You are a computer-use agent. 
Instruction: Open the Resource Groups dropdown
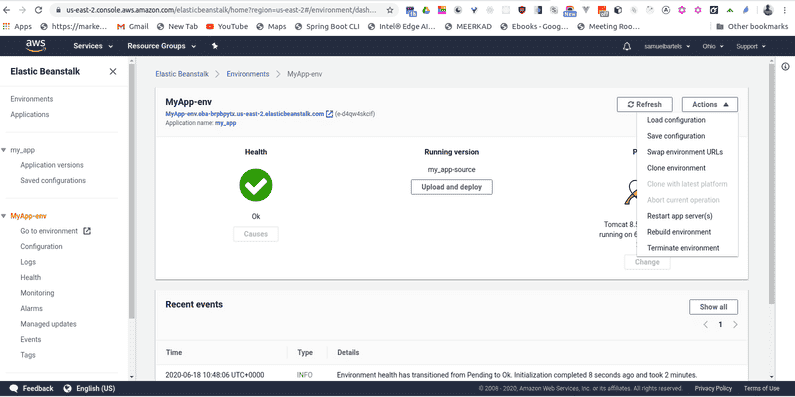(x=162, y=46)
